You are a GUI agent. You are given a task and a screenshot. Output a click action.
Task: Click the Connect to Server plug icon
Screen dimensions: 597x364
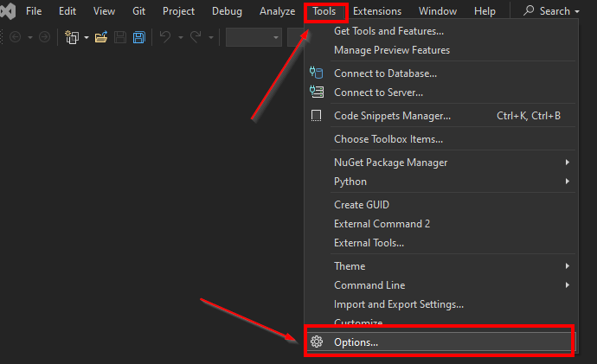tap(317, 92)
